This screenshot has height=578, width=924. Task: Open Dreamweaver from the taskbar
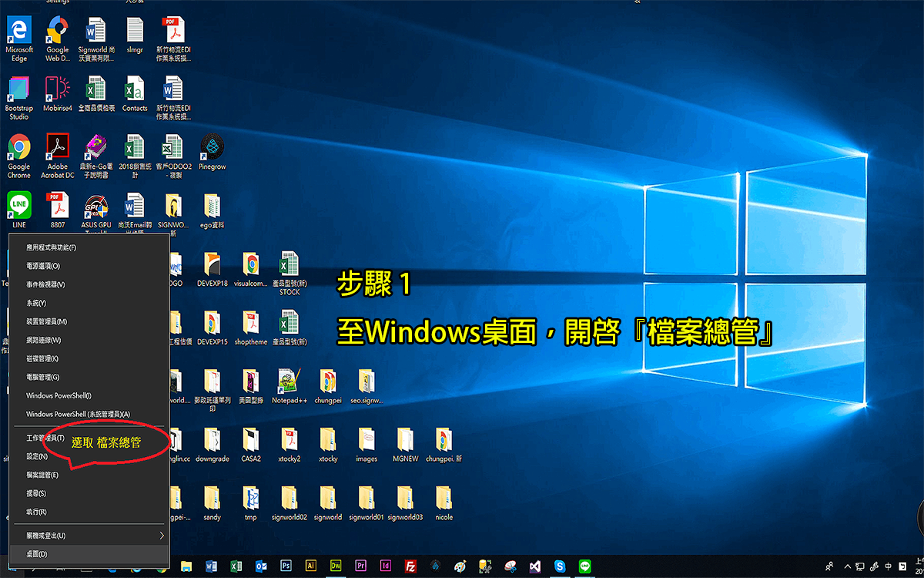(335, 565)
